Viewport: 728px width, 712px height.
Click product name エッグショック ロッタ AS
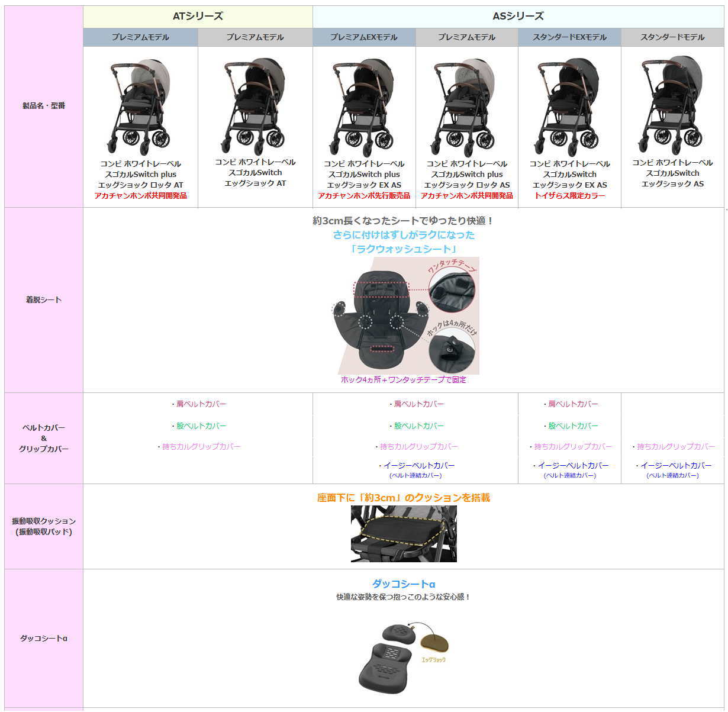[466, 185]
